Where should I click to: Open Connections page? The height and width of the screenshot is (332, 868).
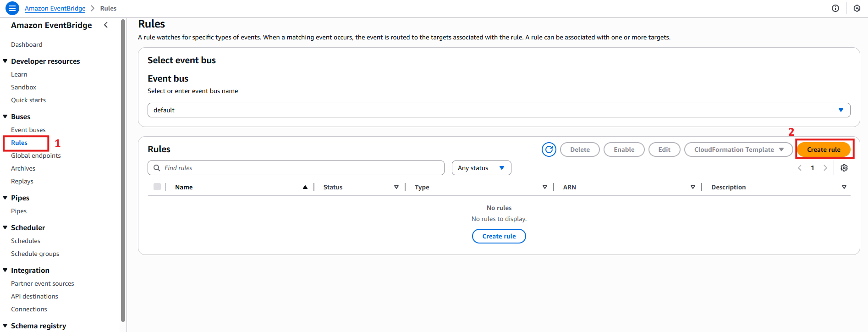pyautogui.click(x=29, y=309)
